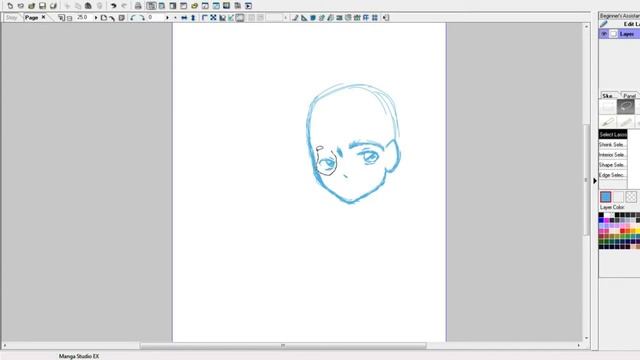Click the four-squares grid icon in page toolbar

tap(375, 18)
